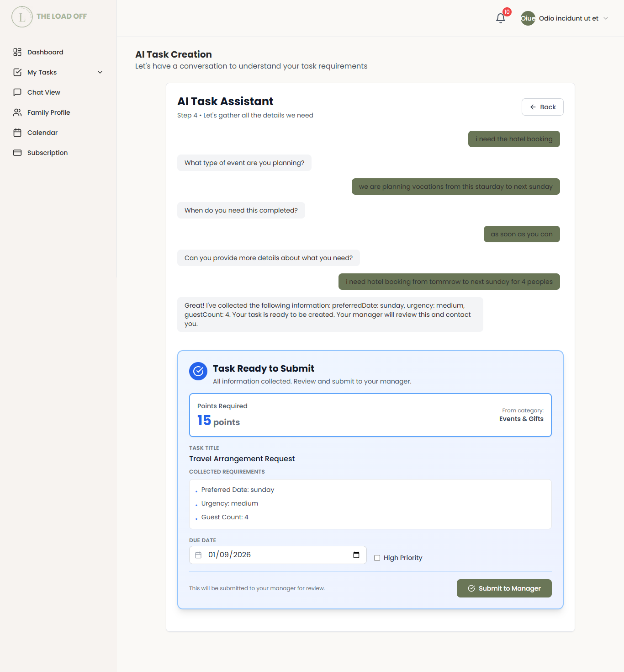Click the 'Preferred Date: sunday' requirement
The image size is (624, 672).
point(238,490)
